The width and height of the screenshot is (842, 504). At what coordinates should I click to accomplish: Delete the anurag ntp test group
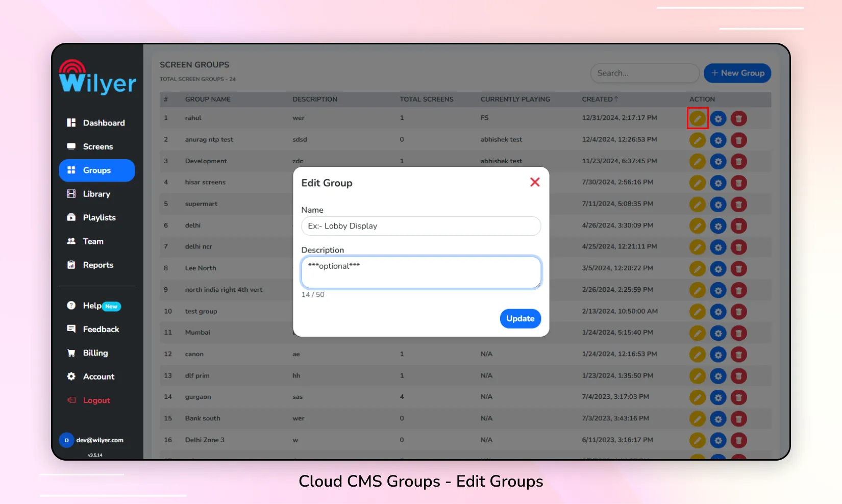738,140
